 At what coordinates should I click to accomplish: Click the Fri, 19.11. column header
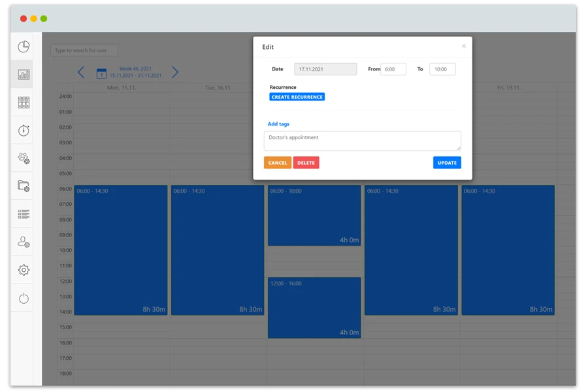click(509, 88)
